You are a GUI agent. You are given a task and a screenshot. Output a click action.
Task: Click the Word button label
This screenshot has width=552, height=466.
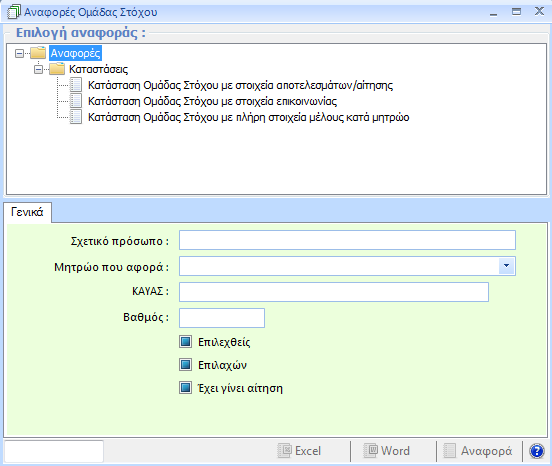click(395, 451)
